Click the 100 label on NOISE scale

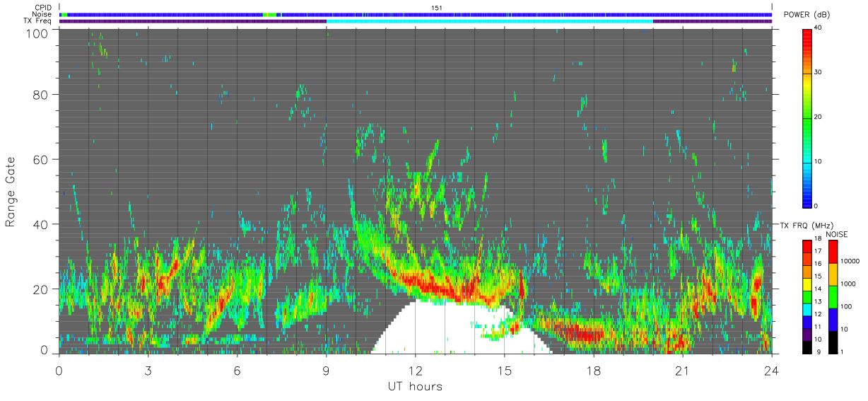pyautogui.click(x=845, y=306)
